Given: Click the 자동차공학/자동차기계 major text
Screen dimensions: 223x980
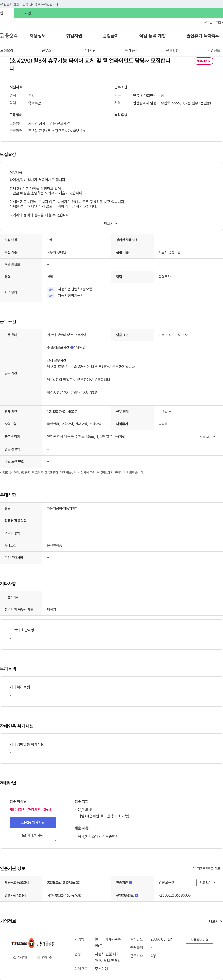Looking at the screenshot, I should tap(62, 509).
